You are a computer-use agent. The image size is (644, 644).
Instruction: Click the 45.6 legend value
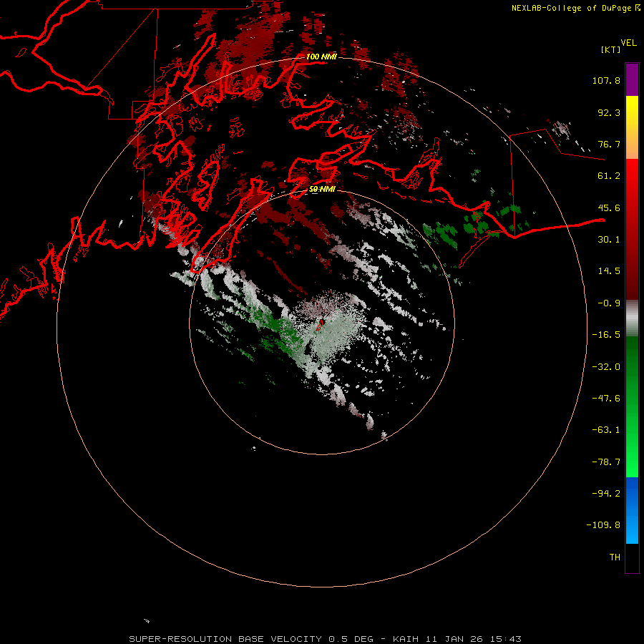tap(609, 208)
